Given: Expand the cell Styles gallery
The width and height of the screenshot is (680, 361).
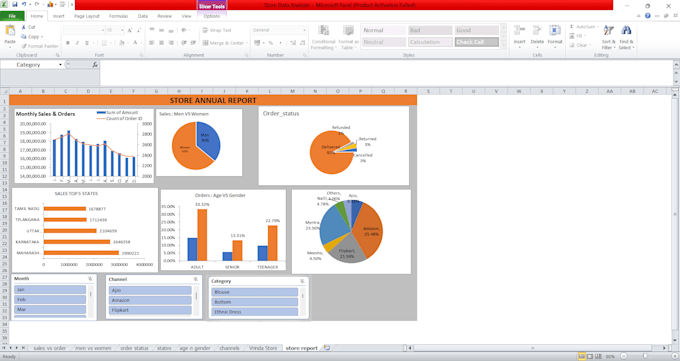Looking at the screenshot, I should 503,45.
